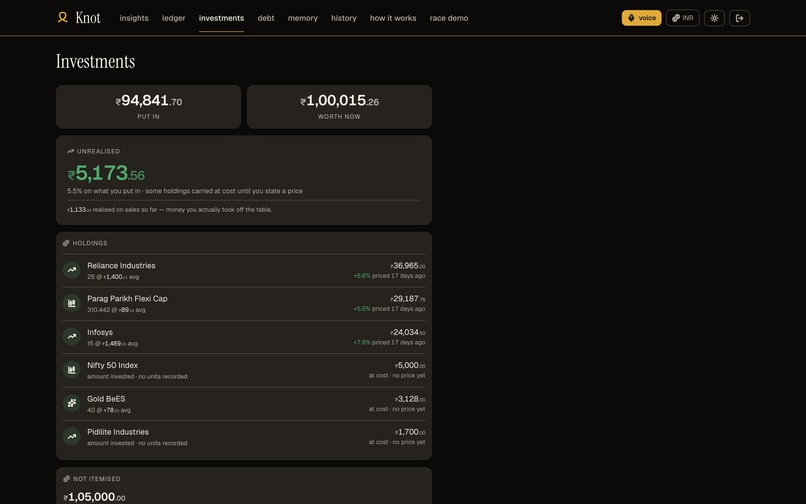Launch the race demo link
This screenshot has height=504, width=806.
(x=449, y=18)
